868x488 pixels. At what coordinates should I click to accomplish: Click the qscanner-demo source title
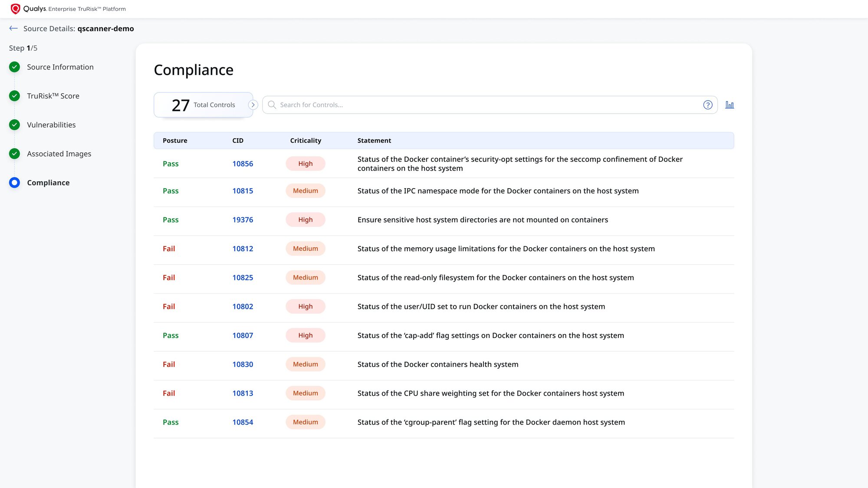tap(105, 29)
